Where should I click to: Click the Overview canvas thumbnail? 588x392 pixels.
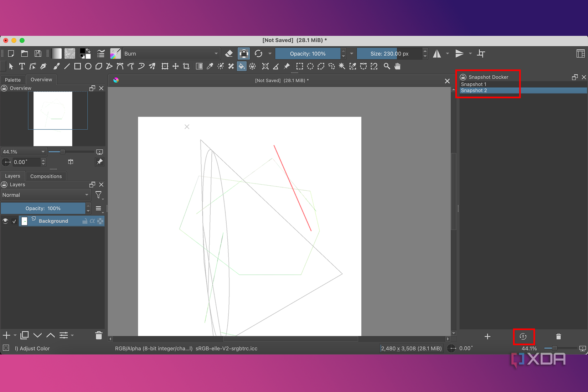coord(53,119)
